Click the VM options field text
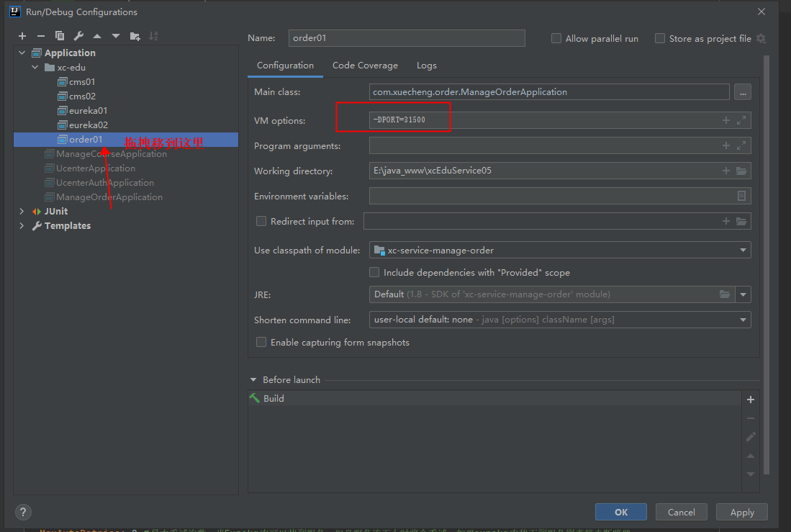This screenshot has height=532, width=791. tap(399, 120)
